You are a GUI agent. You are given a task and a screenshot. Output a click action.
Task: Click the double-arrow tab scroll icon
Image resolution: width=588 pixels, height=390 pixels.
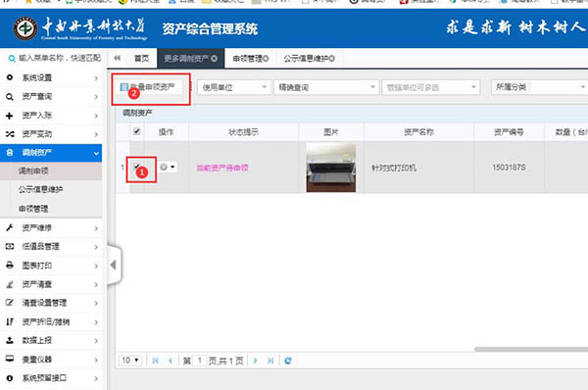pos(117,58)
